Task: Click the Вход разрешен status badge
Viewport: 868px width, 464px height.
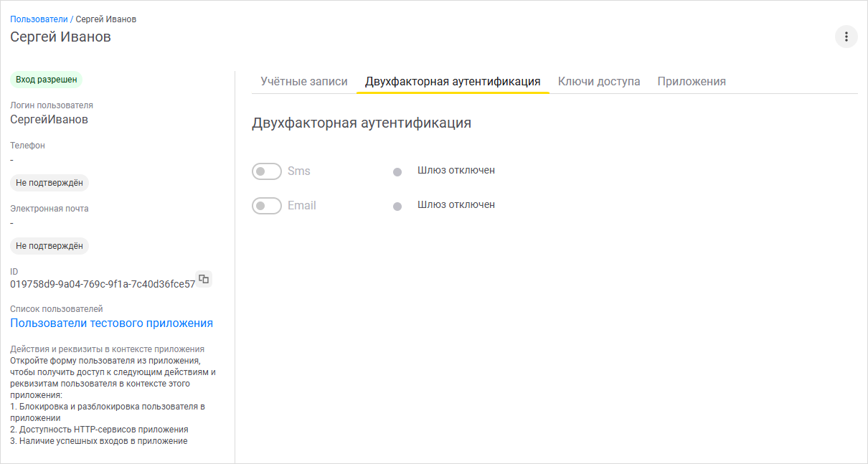Action: point(44,80)
